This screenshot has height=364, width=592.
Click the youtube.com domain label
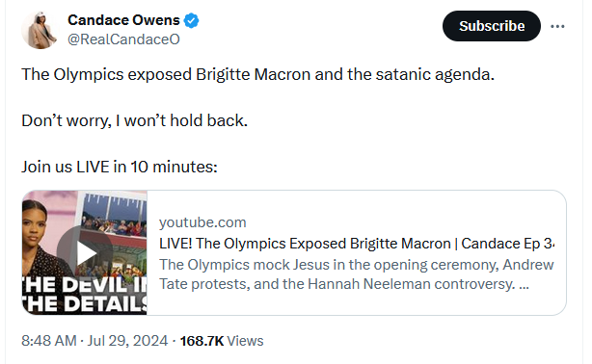point(202,222)
